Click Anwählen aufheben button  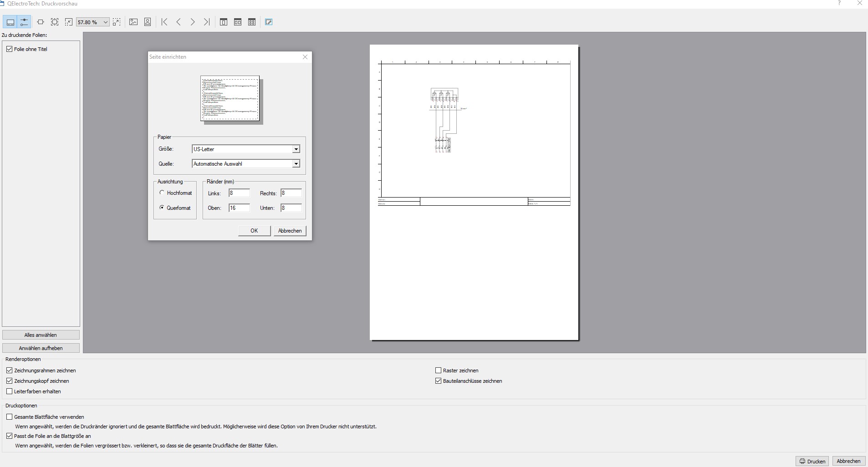[x=41, y=348]
